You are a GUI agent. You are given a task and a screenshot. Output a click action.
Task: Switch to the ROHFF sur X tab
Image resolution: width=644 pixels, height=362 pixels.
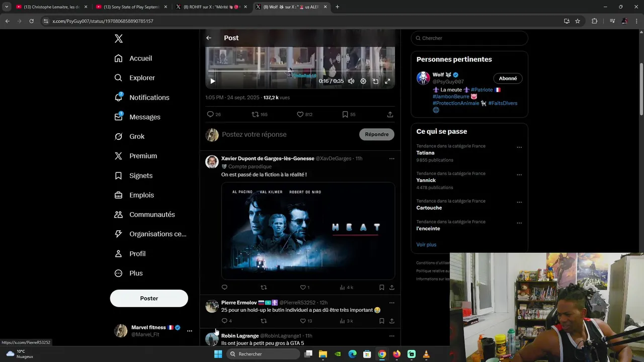(x=211, y=7)
